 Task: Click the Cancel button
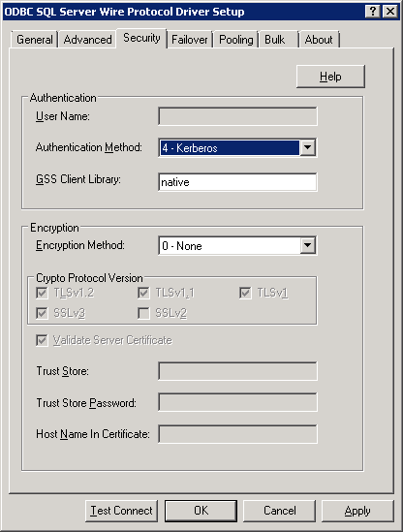click(280, 511)
